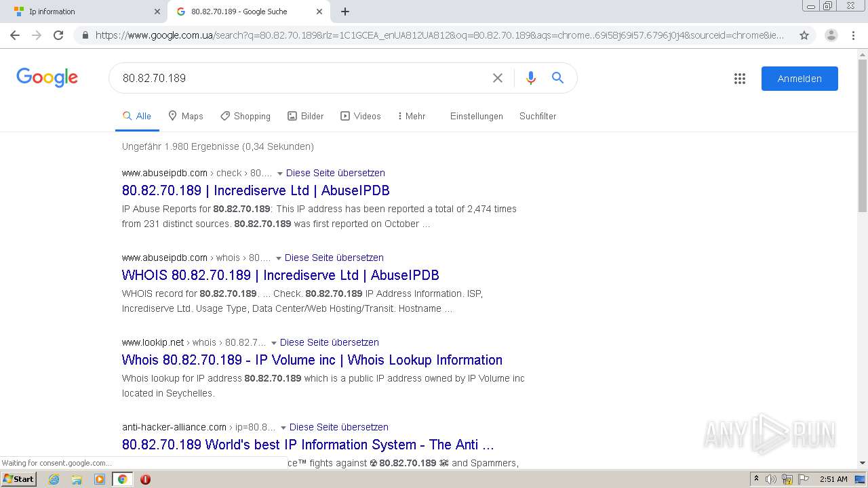Close the '80.82.70.189 - Google Suche' tab
Screen dimensions: 868x488
[x=319, y=12]
